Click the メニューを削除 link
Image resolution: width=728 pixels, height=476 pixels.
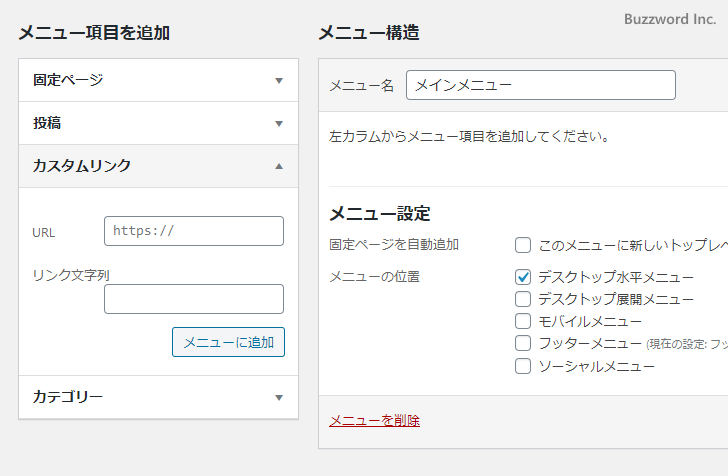374,420
